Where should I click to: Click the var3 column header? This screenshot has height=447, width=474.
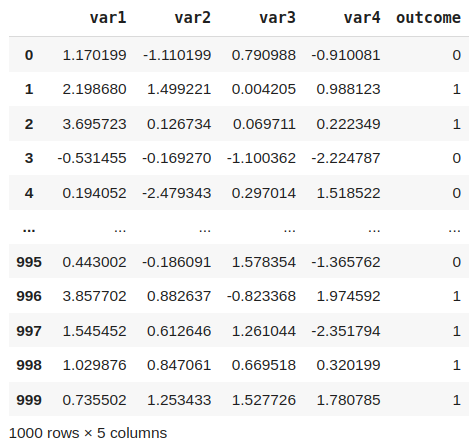point(277,17)
